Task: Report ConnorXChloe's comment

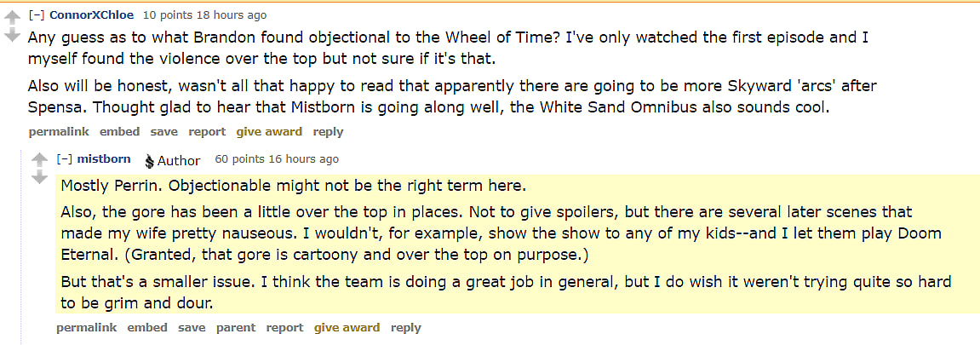Action: click(x=207, y=132)
